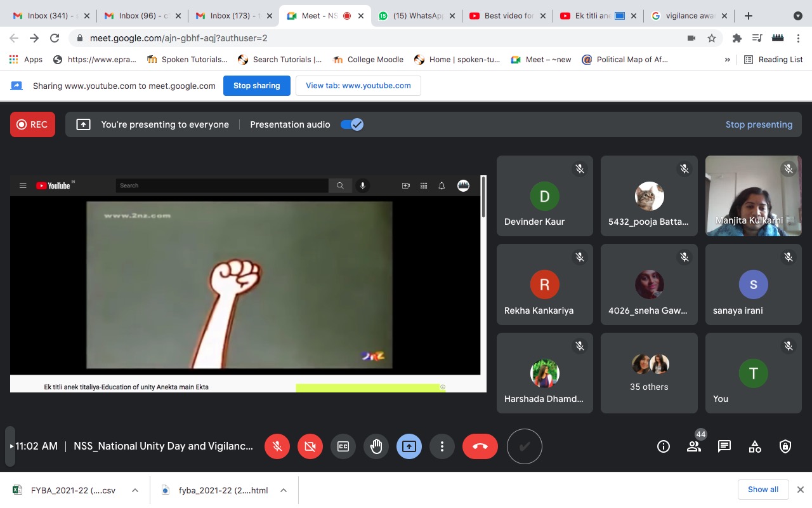Screen dimensions: 812x508
Task: Click Stop presenting link
Action: pyautogui.click(x=759, y=124)
